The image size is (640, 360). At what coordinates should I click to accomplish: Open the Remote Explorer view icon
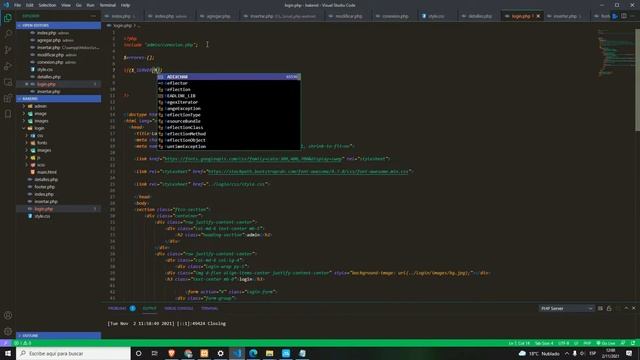(x=8, y=82)
